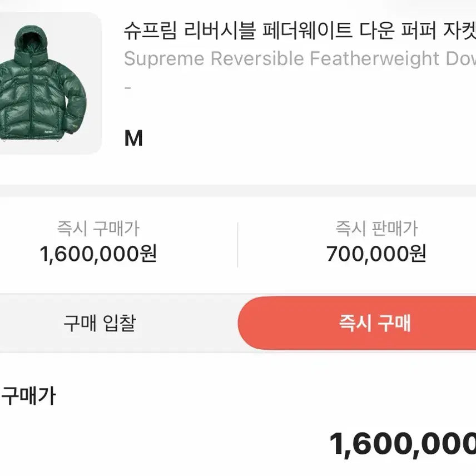Select the red 즉시 구매 tab
This screenshot has height=476, width=476.
tap(374, 323)
